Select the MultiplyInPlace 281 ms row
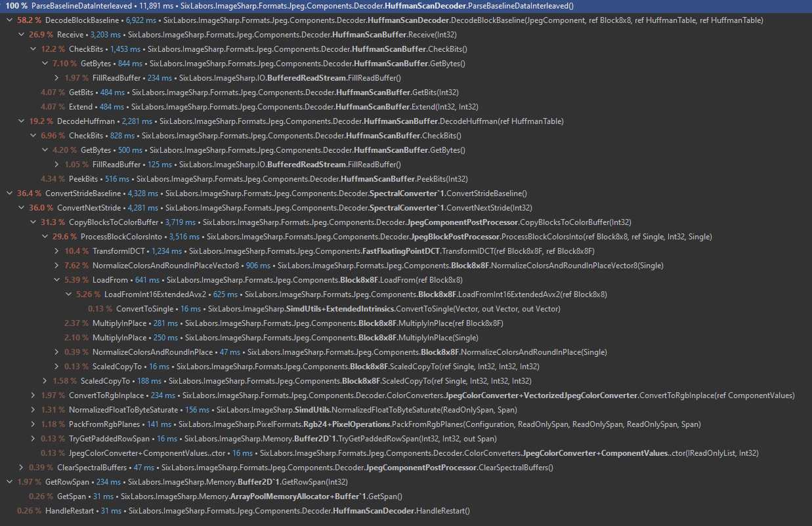Screen dimensions: 812x526 [406, 323]
